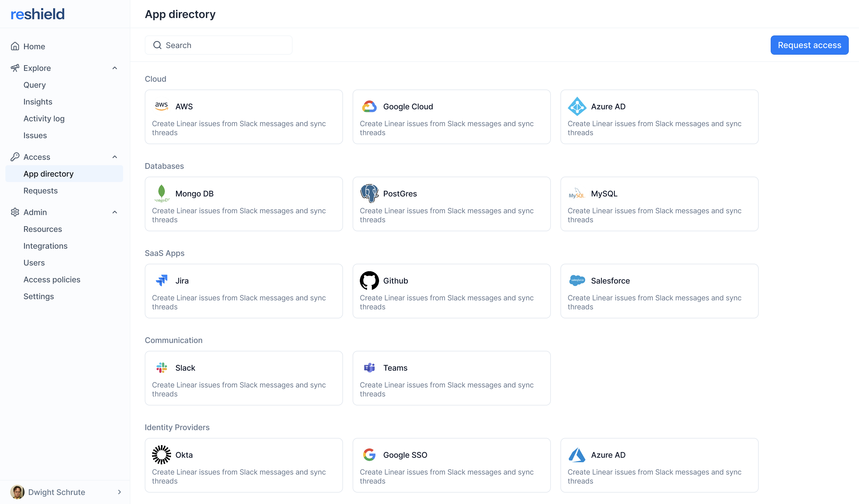The width and height of the screenshot is (859, 504).
Task: Go to the Requests page
Action: coord(41,190)
